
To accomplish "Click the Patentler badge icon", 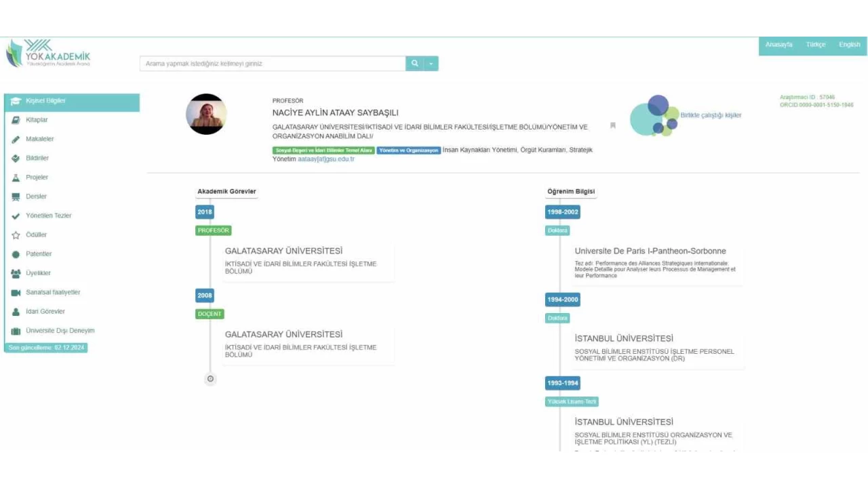I will [x=16, y=254].
